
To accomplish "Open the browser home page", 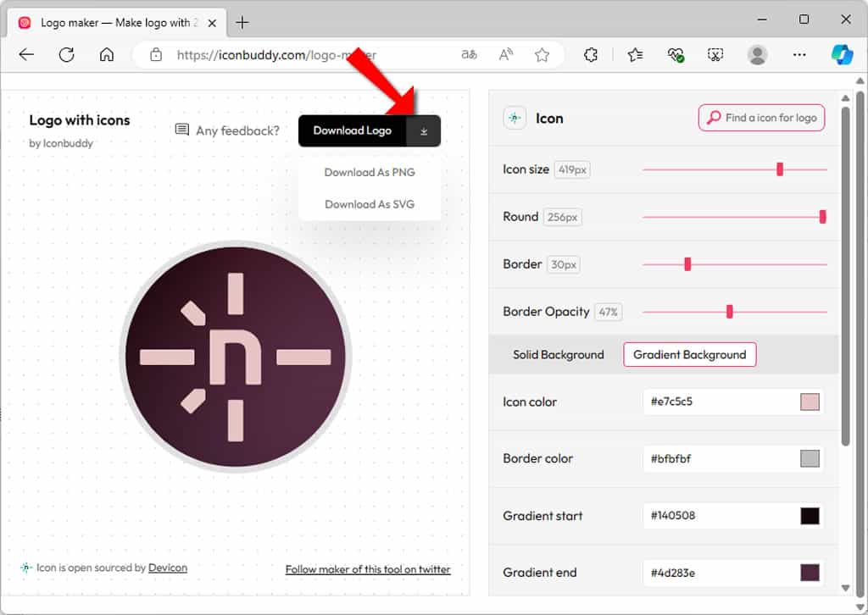I will click(106, 55).
